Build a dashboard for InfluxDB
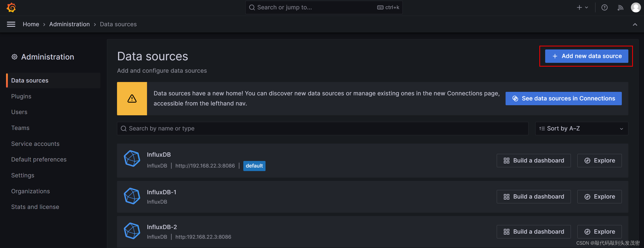 coord(534,160)
